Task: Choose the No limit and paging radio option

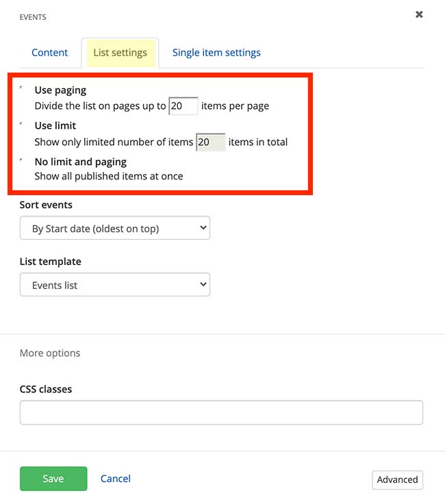Action: point(22,160)
